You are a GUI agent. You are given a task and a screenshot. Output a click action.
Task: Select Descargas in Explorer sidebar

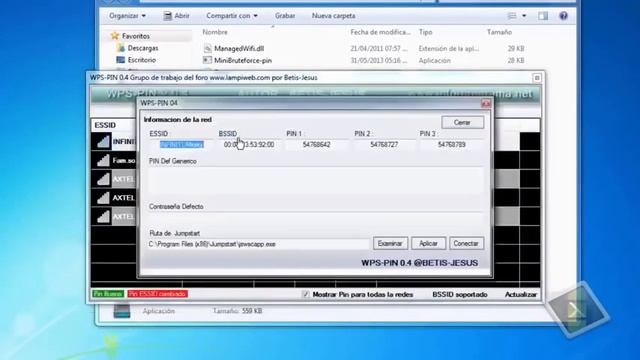pyautogui.click(x=143, y=48)
